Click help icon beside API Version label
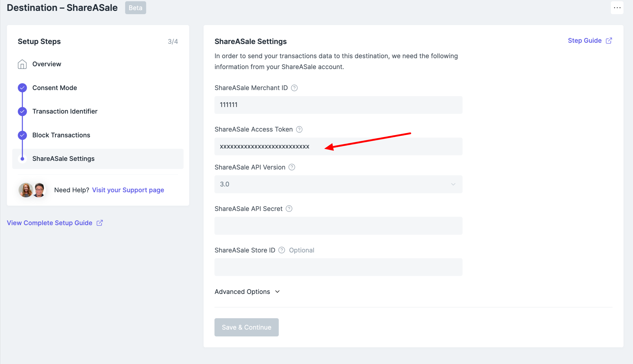The height and width of the screenshot is (364, 633). (292, 167)
